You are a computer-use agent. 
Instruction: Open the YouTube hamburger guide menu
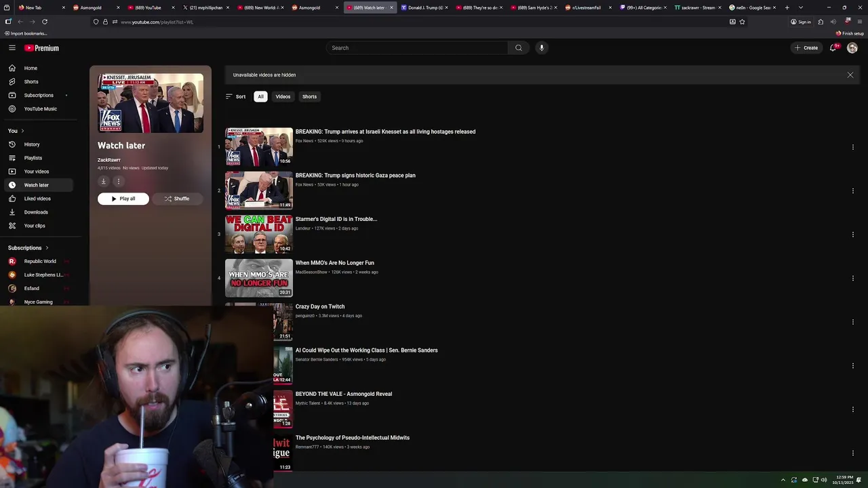[x=12, y=47]
